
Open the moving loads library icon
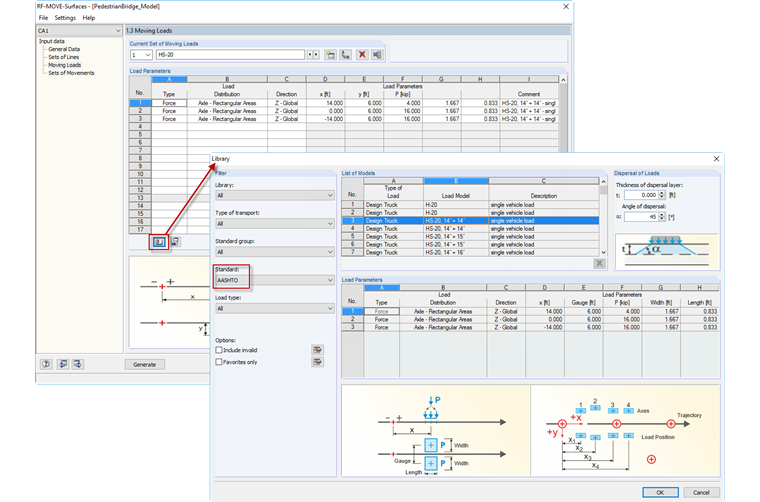pyautogui.click(x=159, y=241)
